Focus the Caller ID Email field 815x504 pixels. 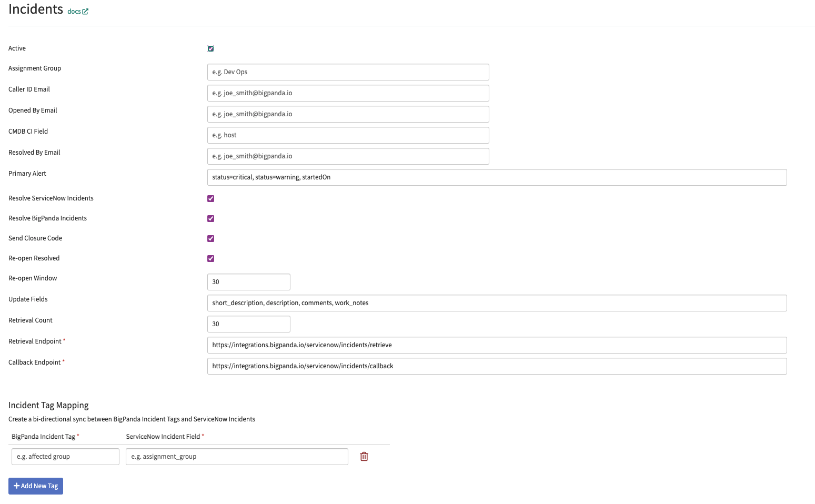pos(348,93)
